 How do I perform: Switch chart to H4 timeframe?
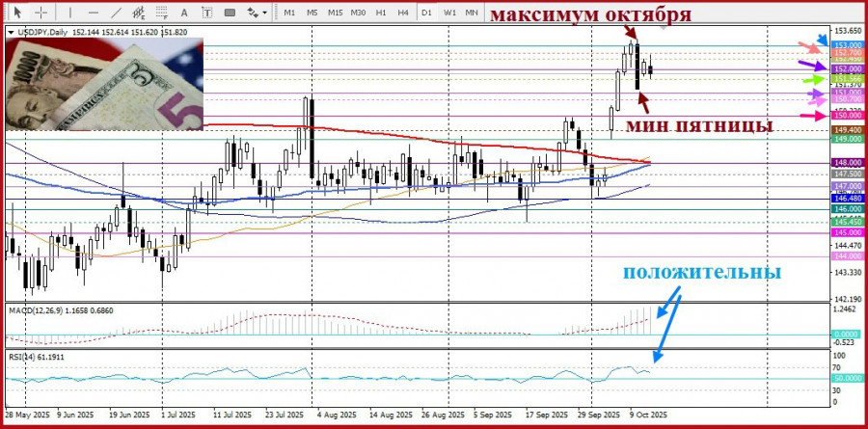403,12
